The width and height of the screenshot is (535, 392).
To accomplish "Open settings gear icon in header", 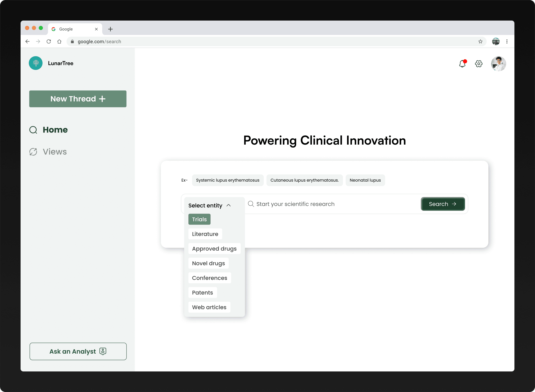I will coord(479,64).
